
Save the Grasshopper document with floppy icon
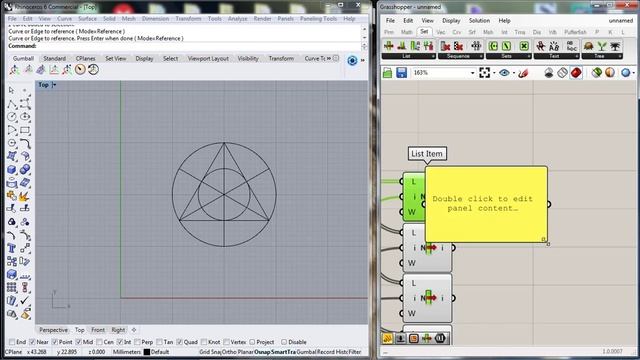pyautogui.click(x=401, y=73)
